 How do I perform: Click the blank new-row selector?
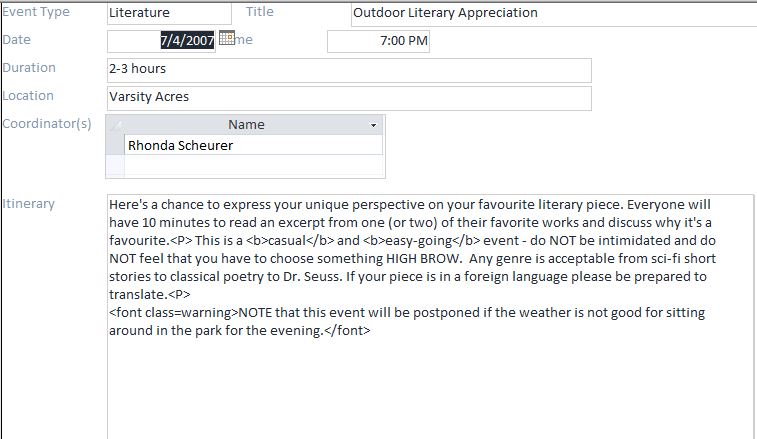tap(115, 165)
